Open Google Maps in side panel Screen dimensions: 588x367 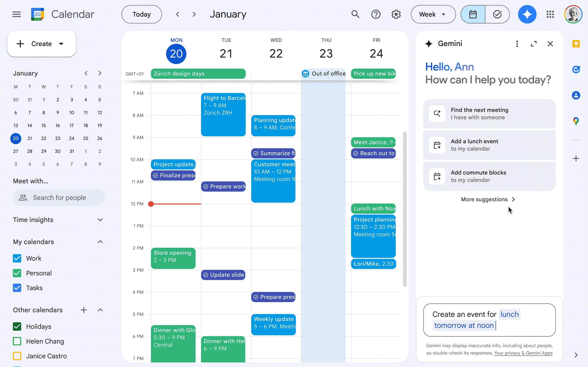pyautogui.click(x=576, y=121)
